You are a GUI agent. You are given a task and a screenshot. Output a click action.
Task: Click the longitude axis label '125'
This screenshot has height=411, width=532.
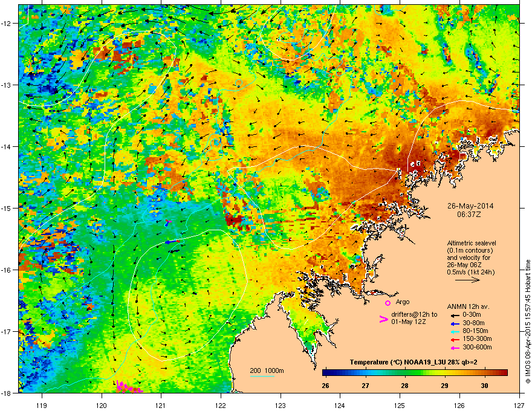coord(400,405)
